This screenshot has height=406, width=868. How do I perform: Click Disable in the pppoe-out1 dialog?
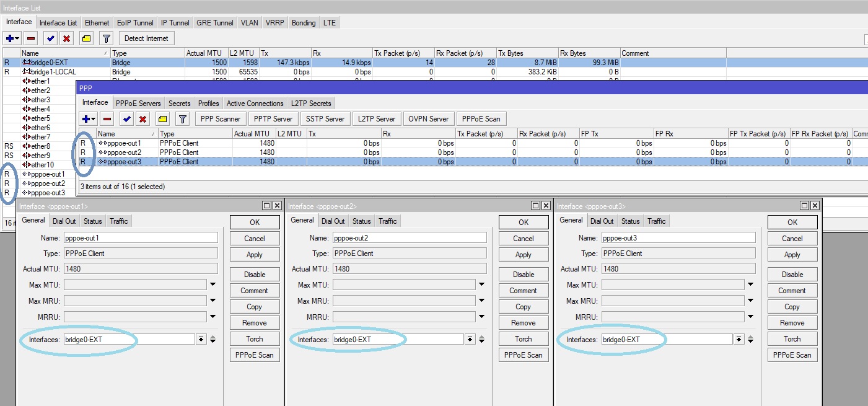tap(255, 274)
